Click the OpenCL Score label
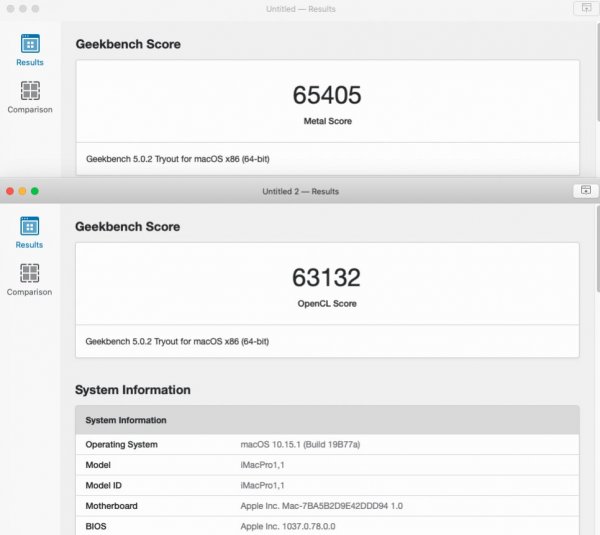Screen dimensions: 600x535 (x=327, y=303)
